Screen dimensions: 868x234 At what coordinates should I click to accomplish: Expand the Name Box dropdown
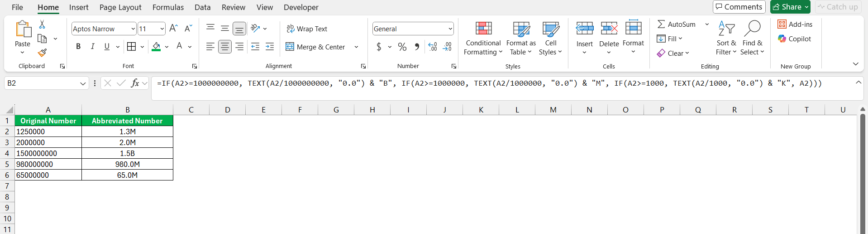(x=83, y=83)
